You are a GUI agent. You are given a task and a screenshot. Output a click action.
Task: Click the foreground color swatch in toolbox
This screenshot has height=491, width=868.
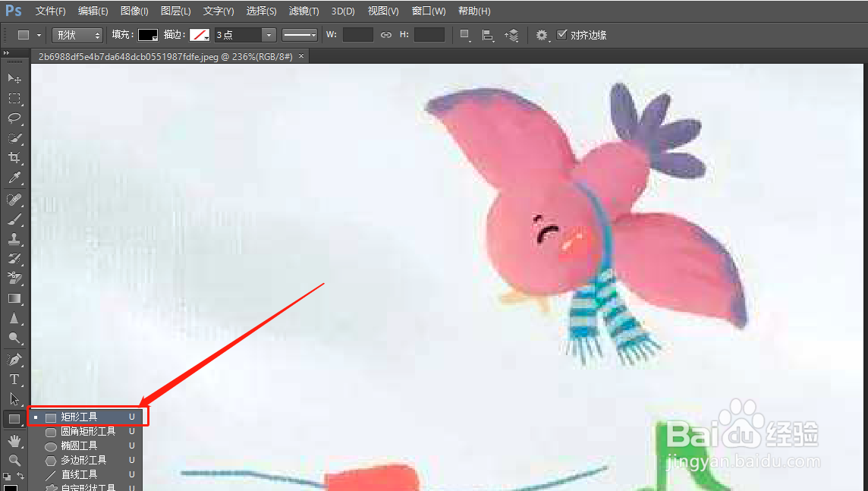pyautogui.click(x=10, y=487)
